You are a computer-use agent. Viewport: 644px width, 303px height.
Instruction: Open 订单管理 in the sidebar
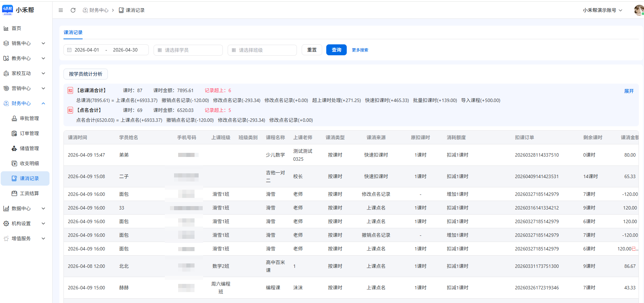(x=29, y=133)
